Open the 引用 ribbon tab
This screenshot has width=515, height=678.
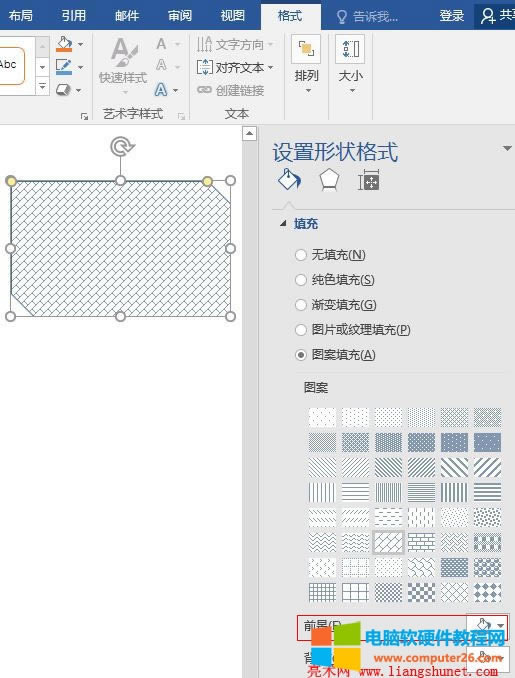(73, 16)
